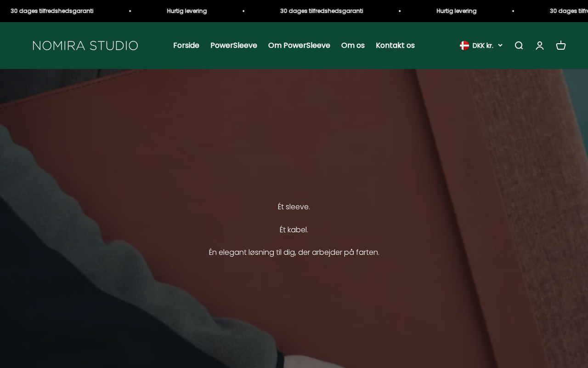Open the Om os page link
This screenshot has width=588, height=368.
tap(353, 46)
